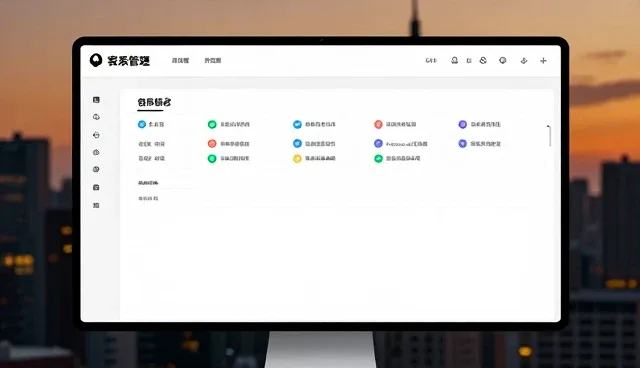Open the text-only entry starting the third grid row

(x=151, y=158)
